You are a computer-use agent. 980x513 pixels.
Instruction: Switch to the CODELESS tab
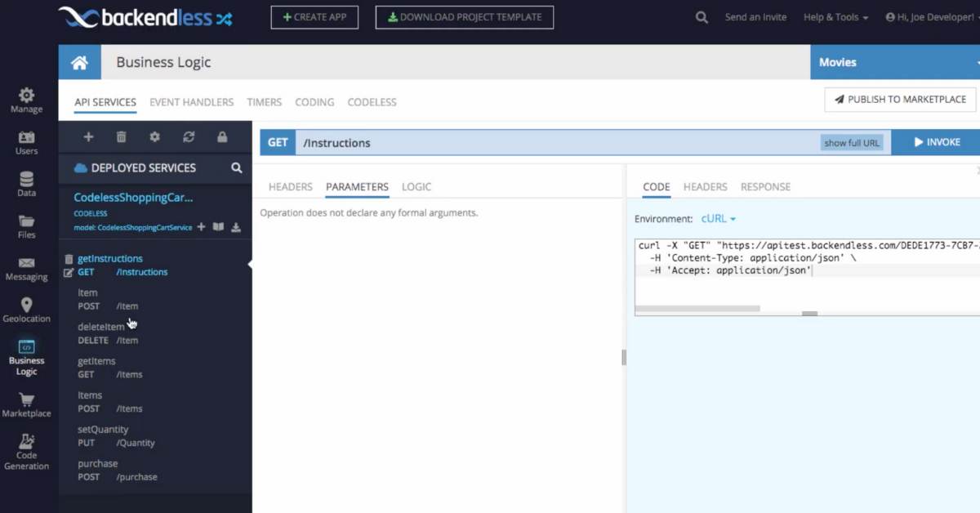[372, 102]
